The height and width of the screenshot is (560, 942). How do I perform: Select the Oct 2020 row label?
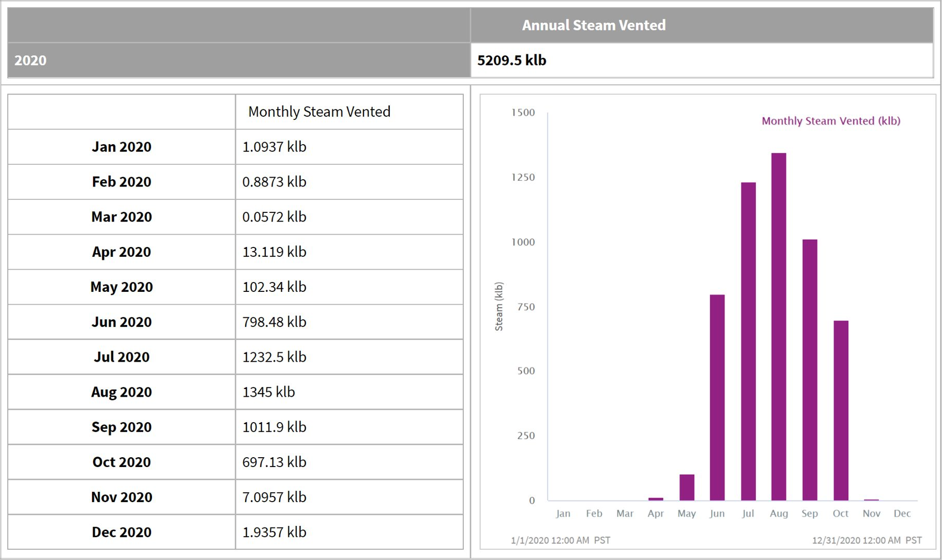tap(121, 462)
